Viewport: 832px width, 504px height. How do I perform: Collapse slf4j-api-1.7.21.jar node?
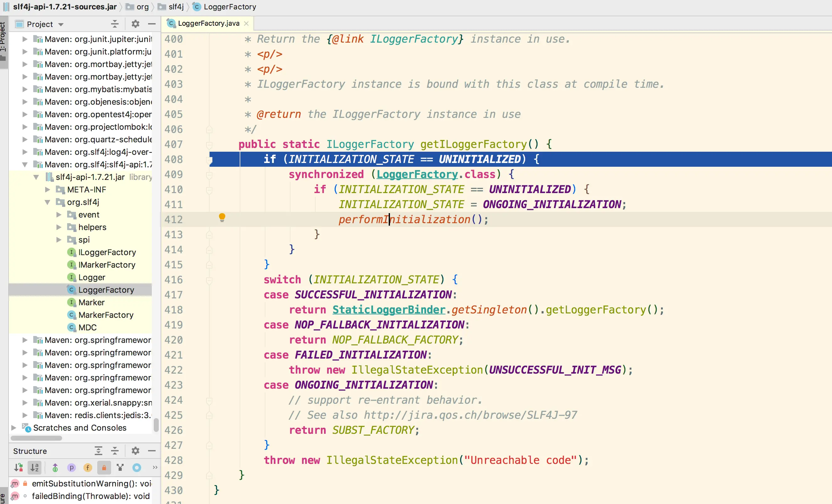click(36, 177)
